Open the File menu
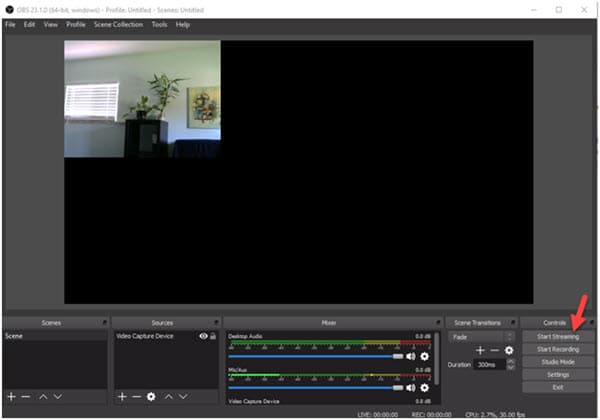 point(10,25)
